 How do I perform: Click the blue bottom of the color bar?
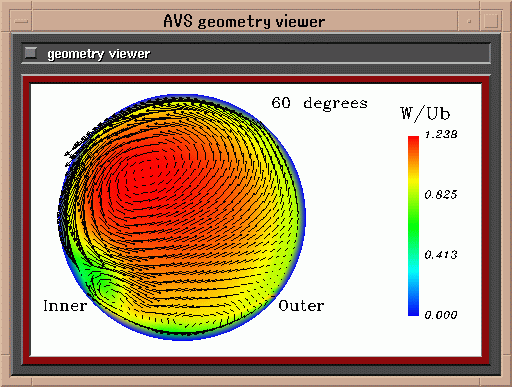413,307
